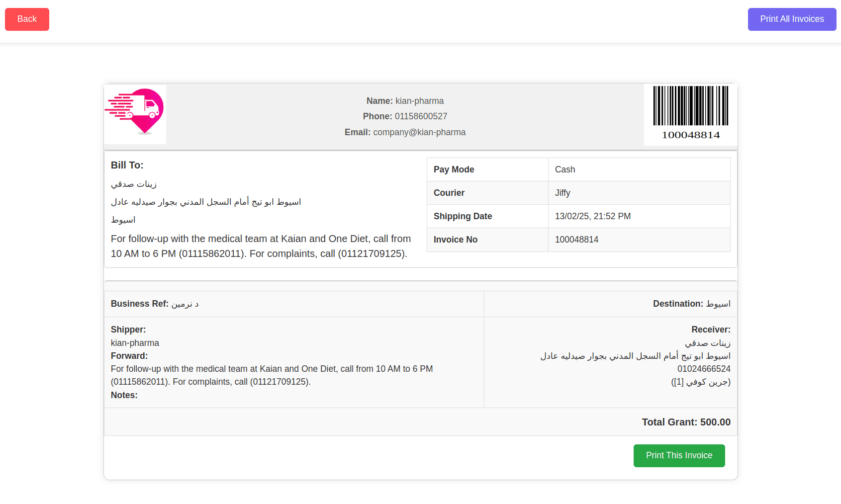
Task: Click the kian-pharma delivery truck logo
Action: [x=135, y=114]
